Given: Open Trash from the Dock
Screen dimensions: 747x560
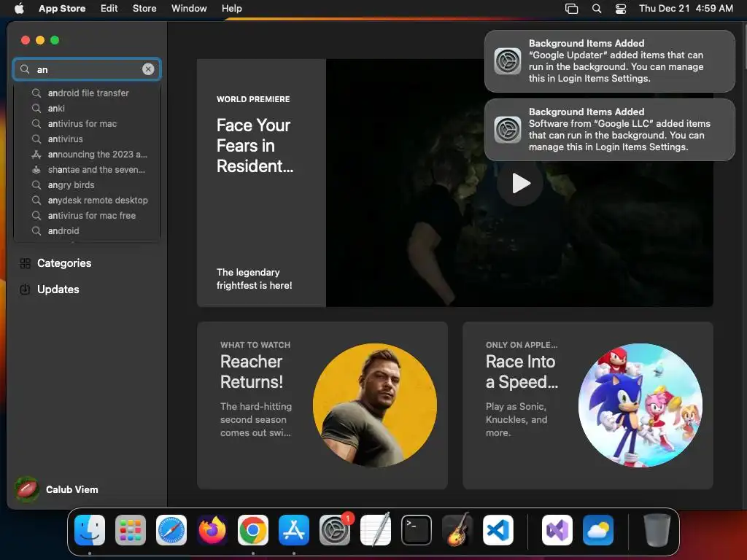Looking at the screenshot, I should point(657,530).
